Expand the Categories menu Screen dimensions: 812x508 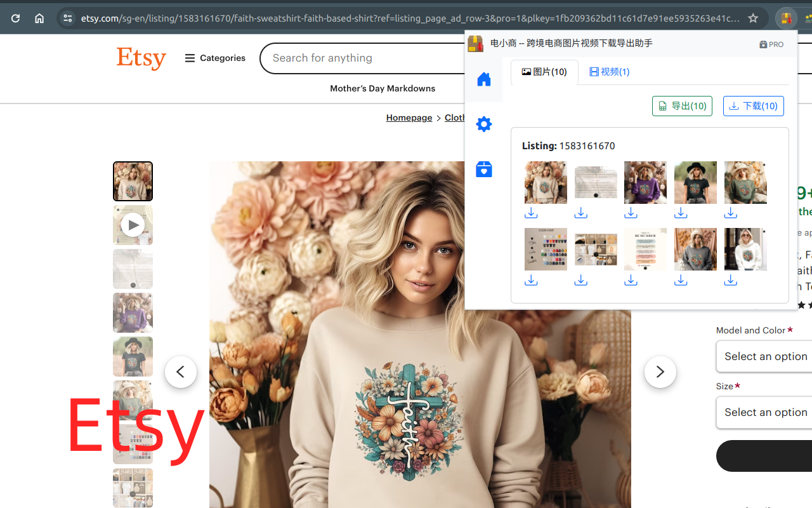[x=214, y=58]
